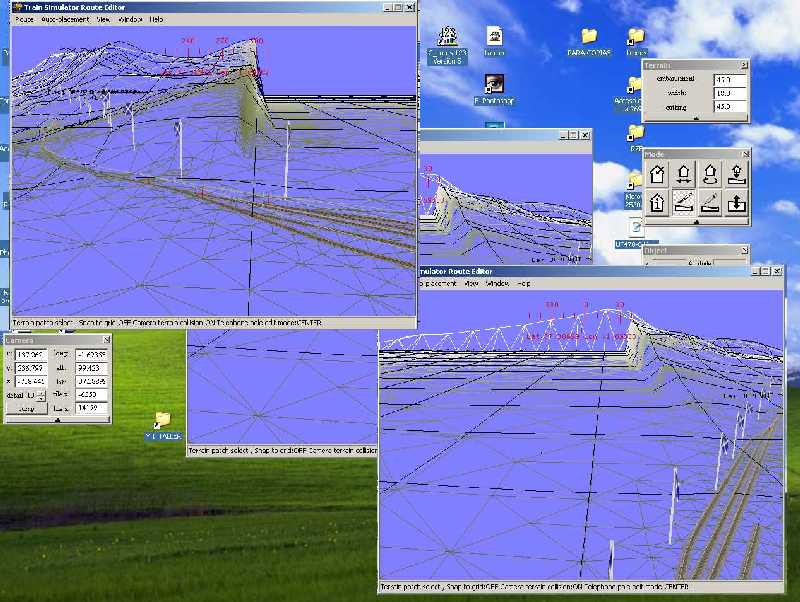Select the Raise/Lower Terrain tool

(x=736, y=204)
